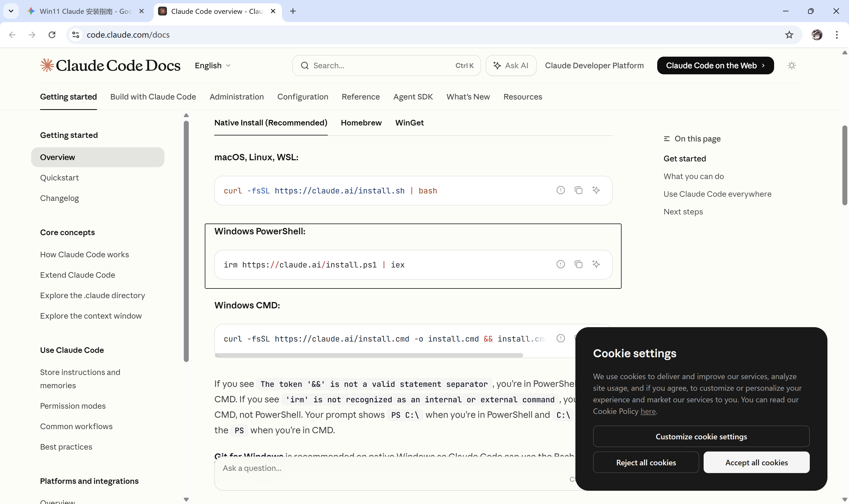Click the browser back arrow
This screenshot has width=849, height=504.
pos(12,35)
